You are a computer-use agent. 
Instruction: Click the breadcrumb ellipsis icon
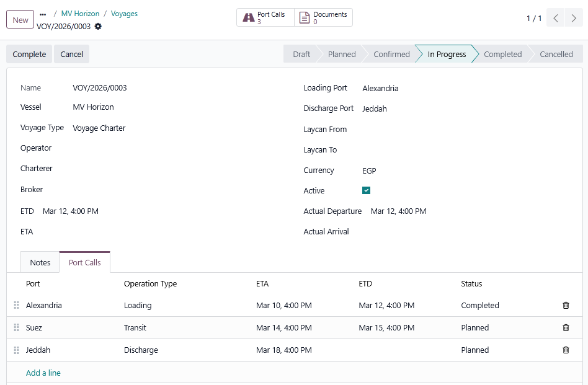[42, 14]
